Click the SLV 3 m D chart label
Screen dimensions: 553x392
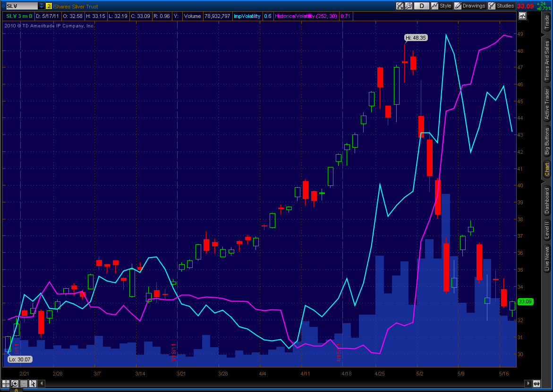point(19,16)
